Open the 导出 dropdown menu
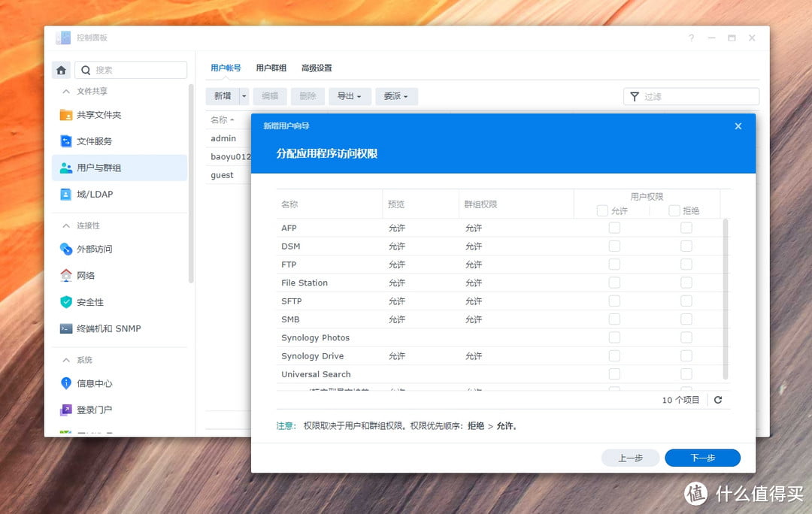Screen dimensions: 812x514 [350, 95]
